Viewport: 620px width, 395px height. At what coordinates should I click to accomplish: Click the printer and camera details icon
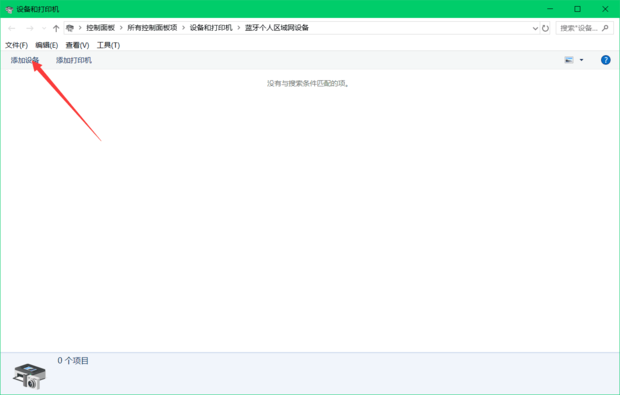(30, 376)
